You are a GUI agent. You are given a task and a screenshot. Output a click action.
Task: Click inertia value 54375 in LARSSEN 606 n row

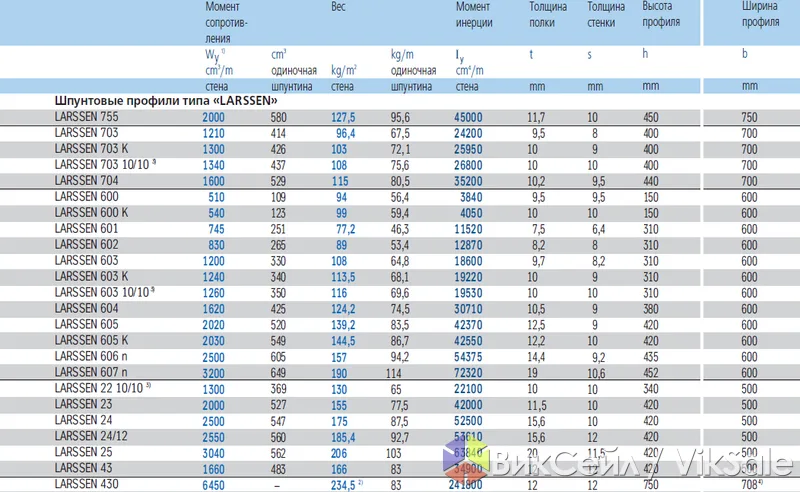(468, 357)
